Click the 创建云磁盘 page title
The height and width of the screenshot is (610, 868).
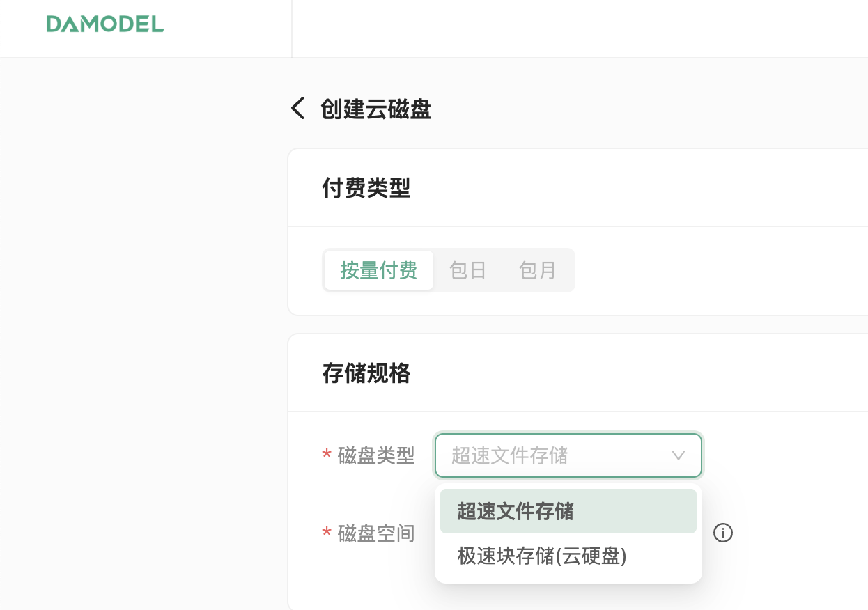[375, 109]
